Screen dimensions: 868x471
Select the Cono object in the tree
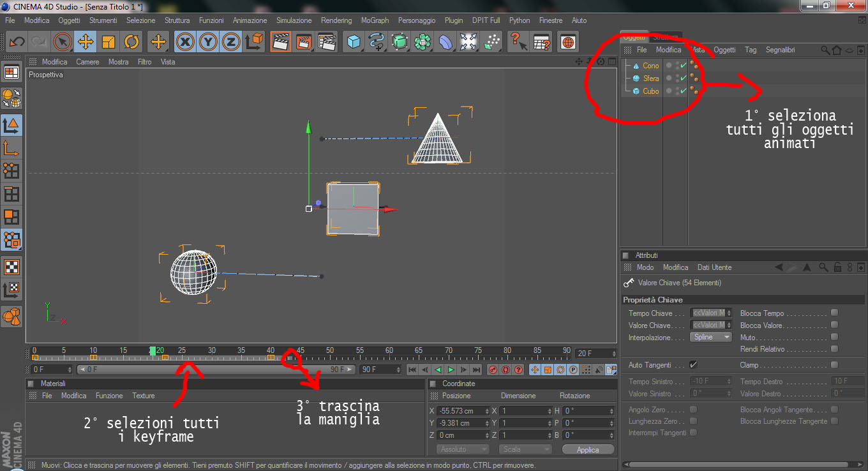coord(651,66)
